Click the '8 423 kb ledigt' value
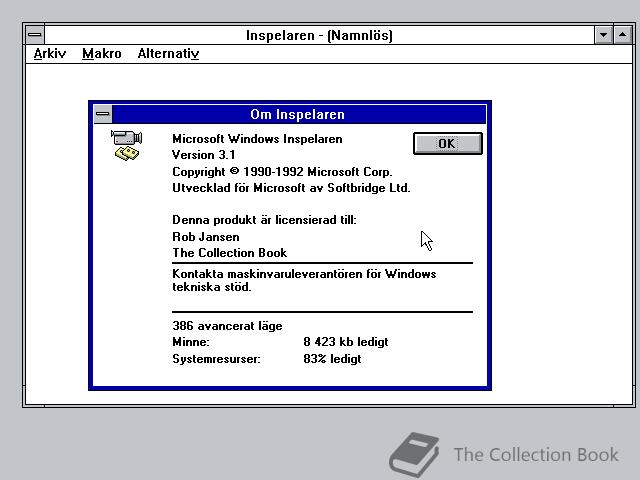This screenshot has height=480, width=640. (x=346, y=342)
